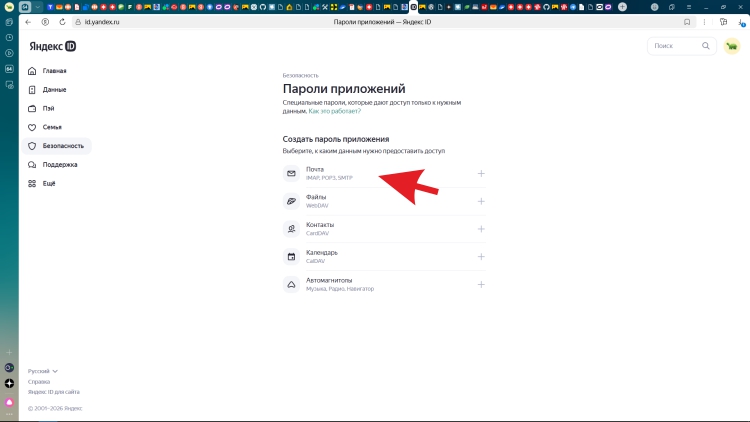Expand the Русский language dropdown
This screenshot has height=422, width=750.
tap(43, 371)
